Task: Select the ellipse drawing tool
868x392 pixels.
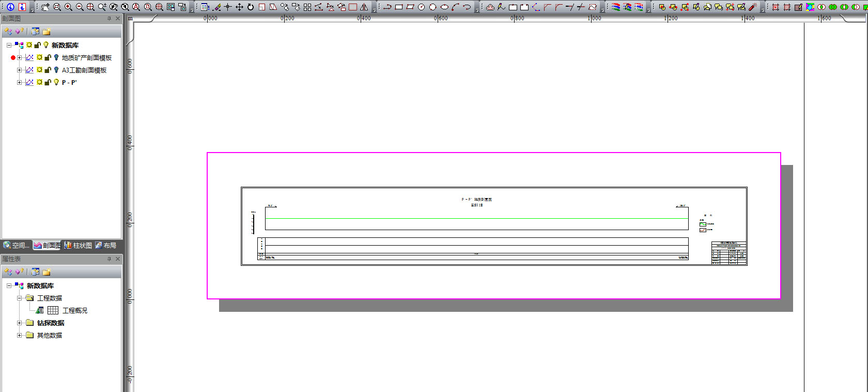Action: pos(444,7)
